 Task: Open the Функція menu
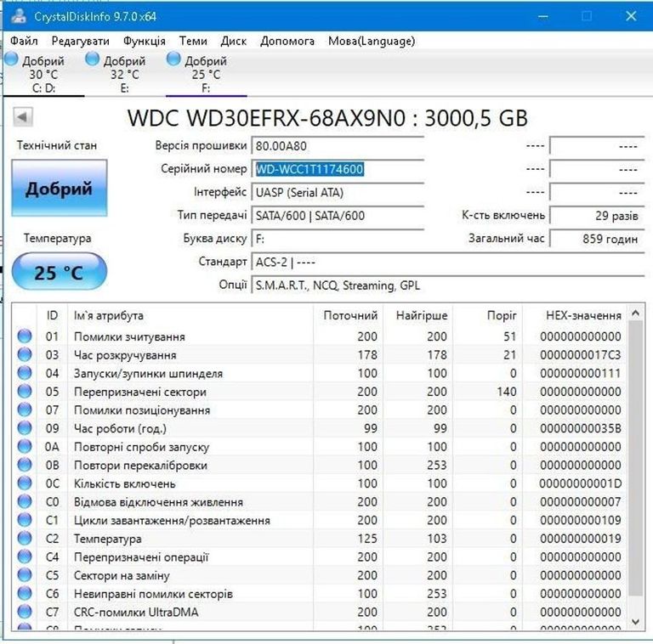coord(144,41)
